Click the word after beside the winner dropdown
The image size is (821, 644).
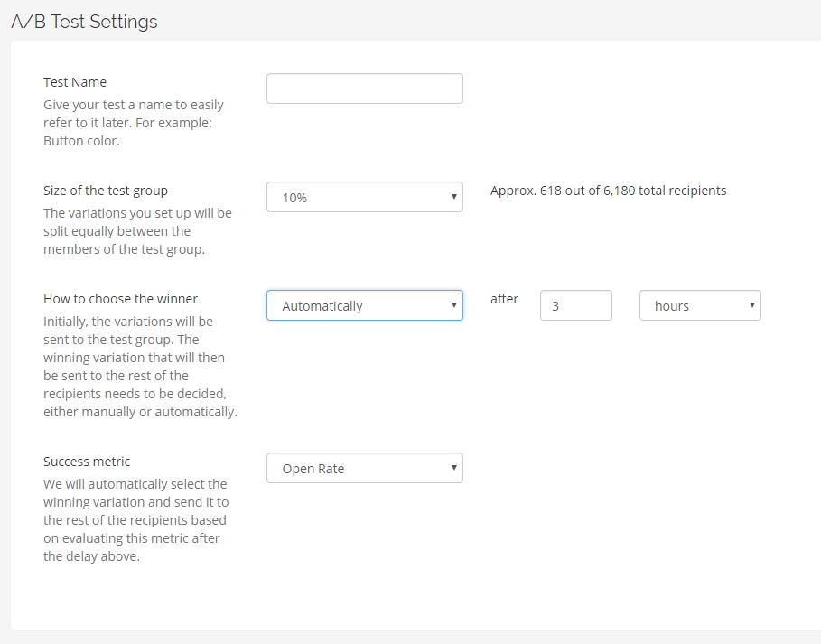[504, 299]
